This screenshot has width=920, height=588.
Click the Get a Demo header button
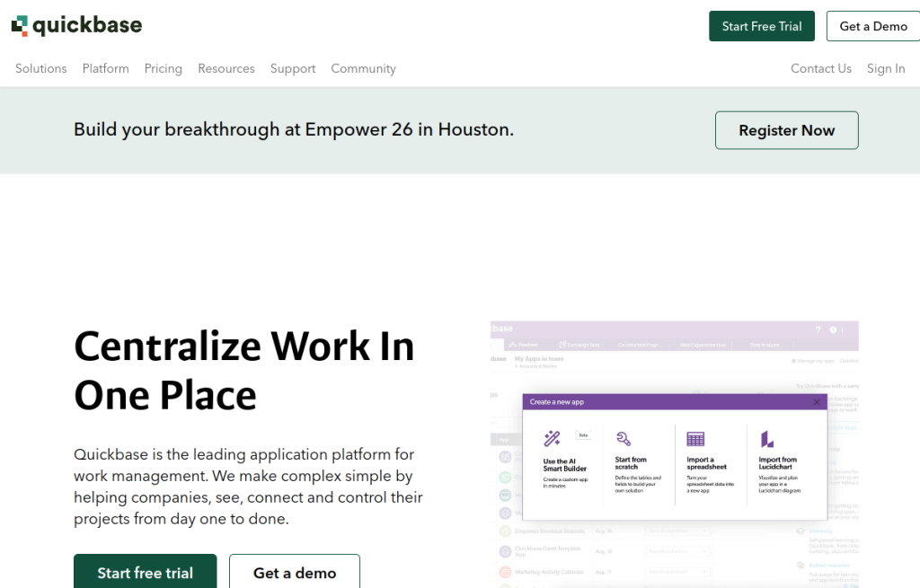coord(872,26)
